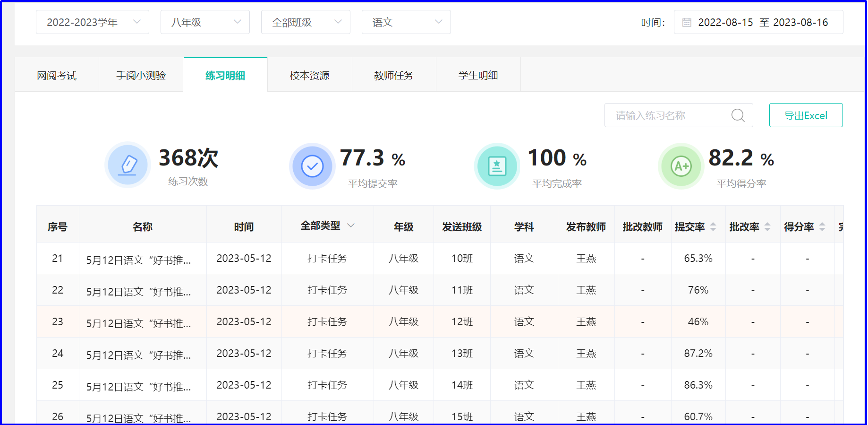Click the average completion rate icon

click(497, 166)
